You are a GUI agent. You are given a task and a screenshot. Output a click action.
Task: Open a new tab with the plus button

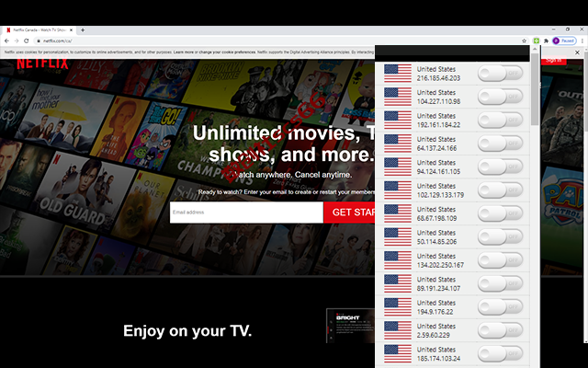(x=83, y=30)
